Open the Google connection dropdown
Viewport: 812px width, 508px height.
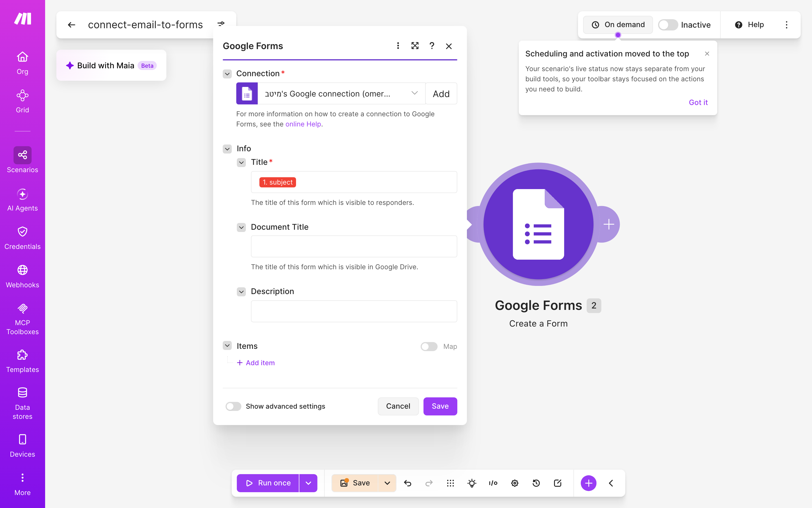click(x=341, y=94)
